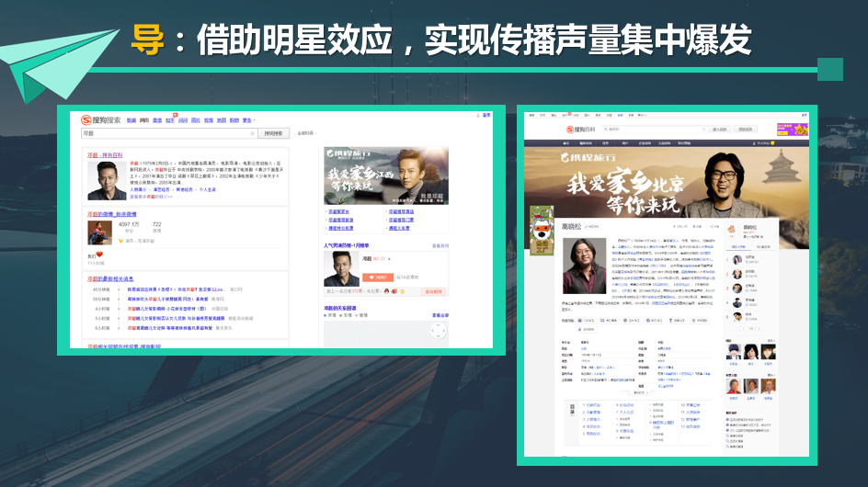Click 查看全部 beside relationship graph
Viewport: 868px width, 487px height.
(x=440, y=315)
